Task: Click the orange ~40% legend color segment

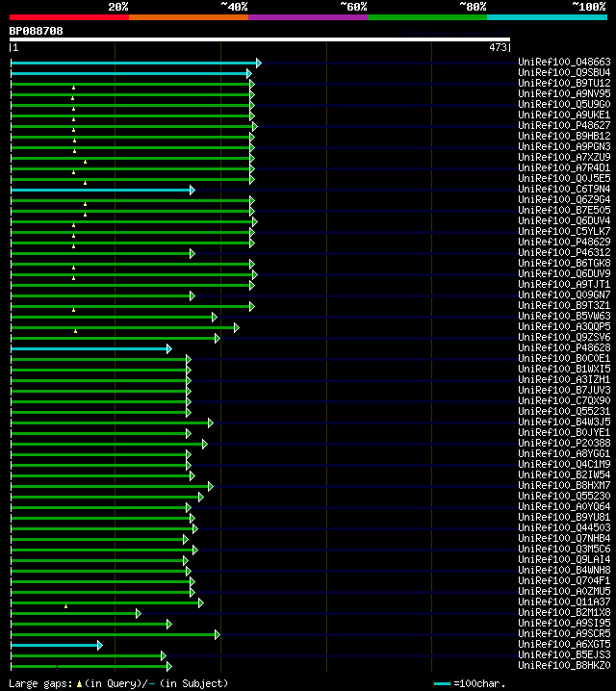Action: tap(189, 17)
